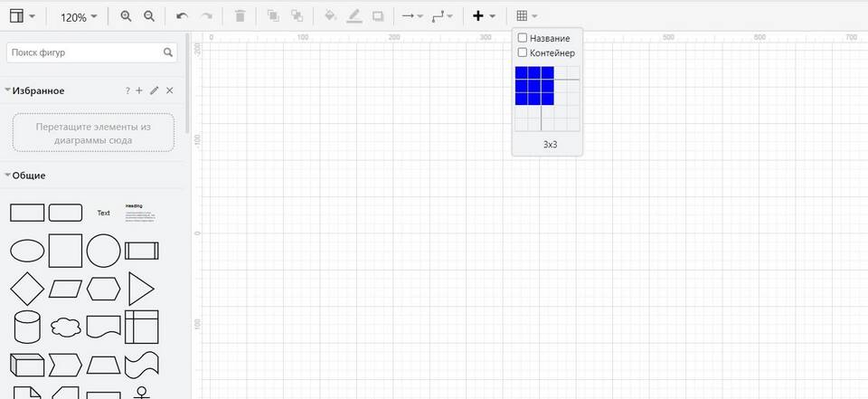The height and width of the screenshot is (399, 868).
Task: Select the card shape with cut corner
Action: tap(65, 393)
